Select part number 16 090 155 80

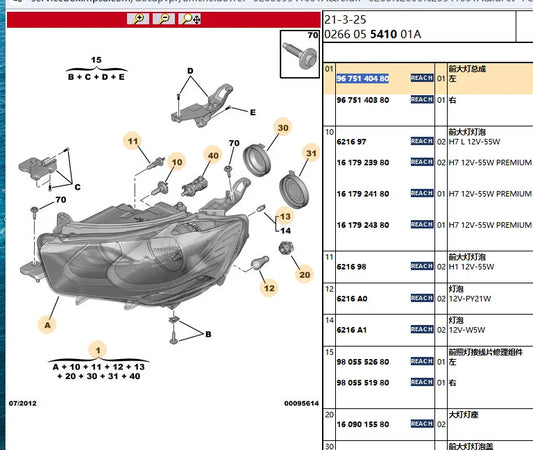pos(363,425)
